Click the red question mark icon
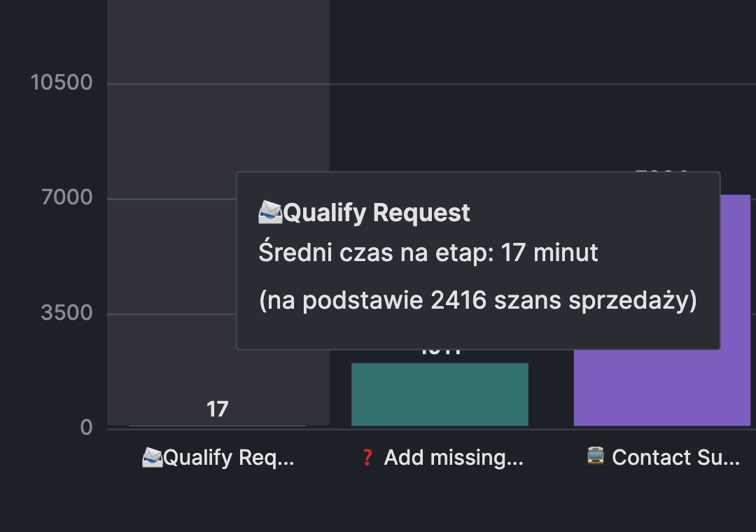This screenshot has height=532, width=756. pyautogui.click(x=367, y=457)
